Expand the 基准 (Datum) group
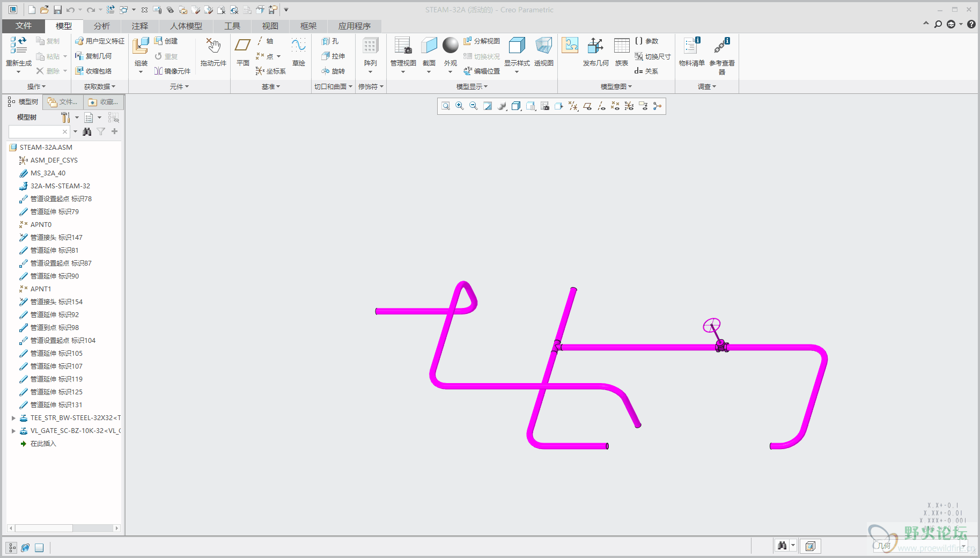This screenshot has width=980, height=558. click(271, 86)
